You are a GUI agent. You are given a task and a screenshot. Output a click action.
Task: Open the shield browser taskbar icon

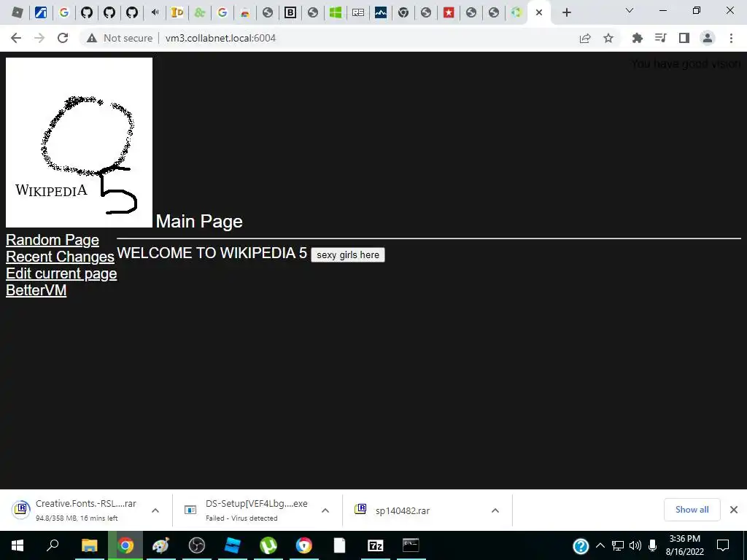[x=304, y=545]
